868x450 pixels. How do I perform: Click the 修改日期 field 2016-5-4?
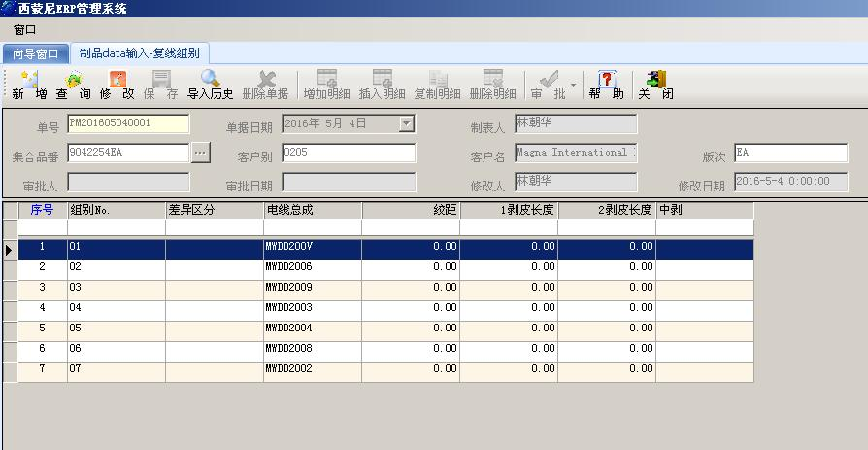click(x=790, y=182)
